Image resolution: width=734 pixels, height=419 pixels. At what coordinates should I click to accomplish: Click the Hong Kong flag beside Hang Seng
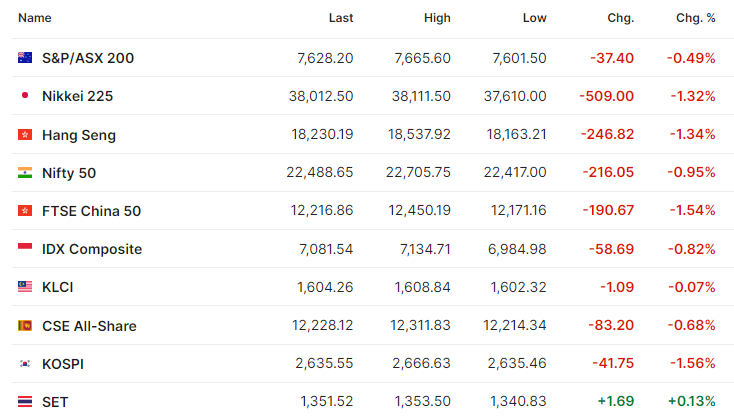[25, 135]
